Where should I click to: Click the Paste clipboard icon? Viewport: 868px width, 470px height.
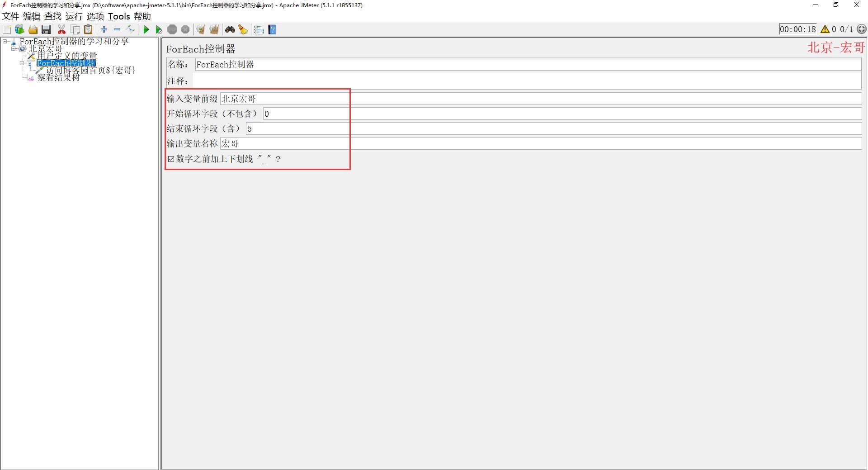click(x=89, y=29)
